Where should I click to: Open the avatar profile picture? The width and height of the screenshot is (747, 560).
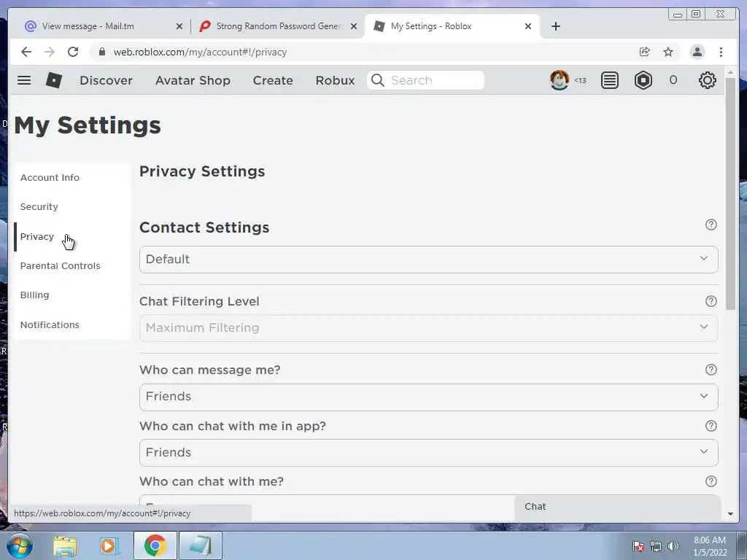[x=560, y=80]
